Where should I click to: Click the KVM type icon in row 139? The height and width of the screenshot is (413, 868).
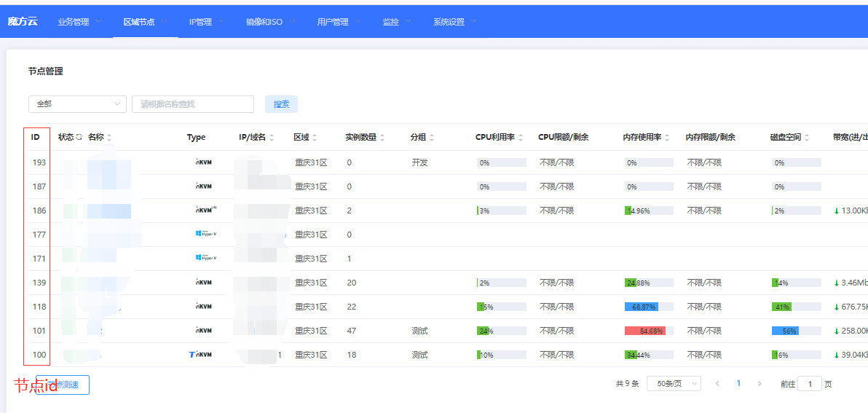pos(204,283)
